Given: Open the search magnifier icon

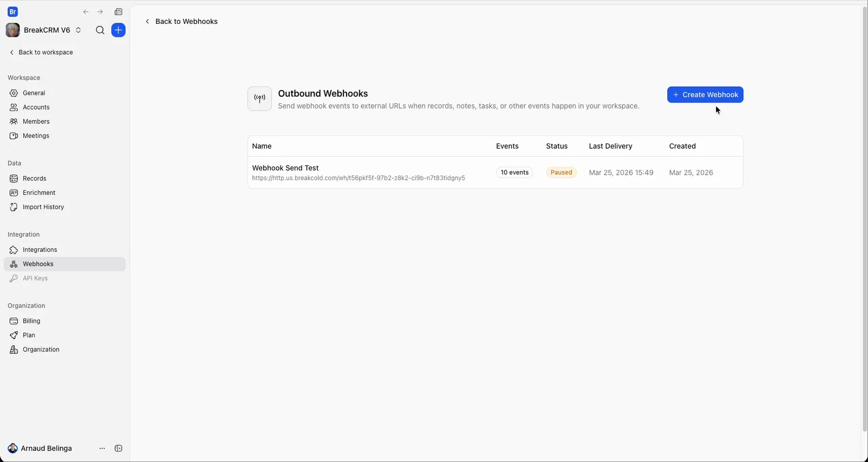Looking at the screenshot, I should pos(100,30).
